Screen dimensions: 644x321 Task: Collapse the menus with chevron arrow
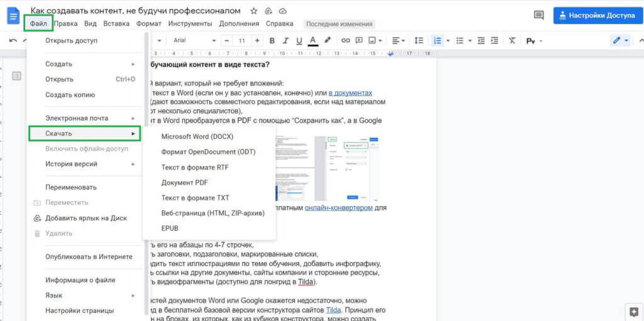coord(640,41)
